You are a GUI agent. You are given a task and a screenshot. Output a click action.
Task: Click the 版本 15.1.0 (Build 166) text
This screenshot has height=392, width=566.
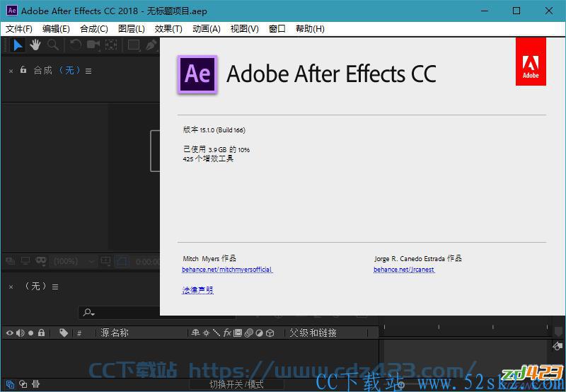pyautogui.click(x=214, y=130)
